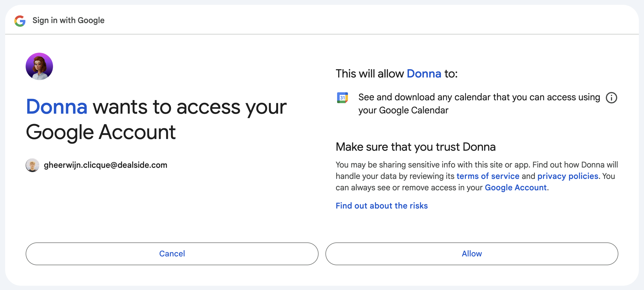Click the "Google Account" text in main heading
The image size is (644, 290).
(x=101, y=132)
